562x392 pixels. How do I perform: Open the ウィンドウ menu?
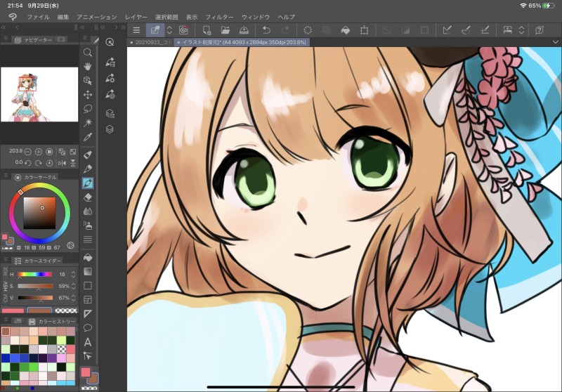256,17
